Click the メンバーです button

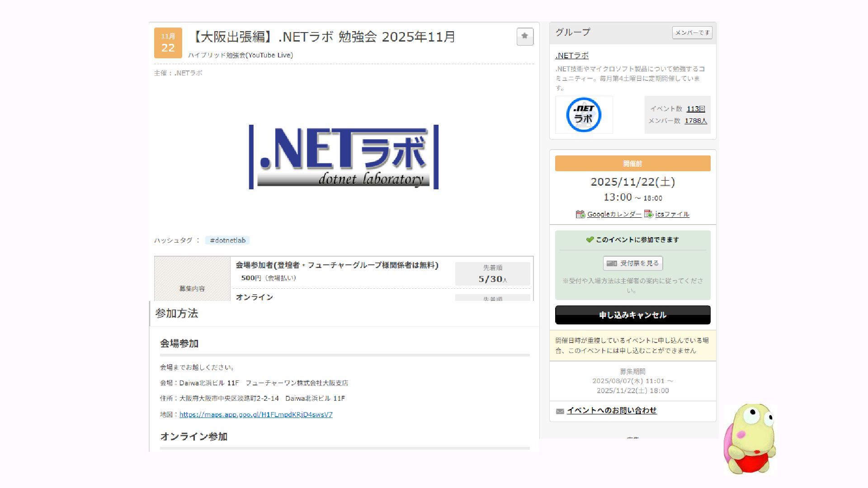tap(692, 33)
